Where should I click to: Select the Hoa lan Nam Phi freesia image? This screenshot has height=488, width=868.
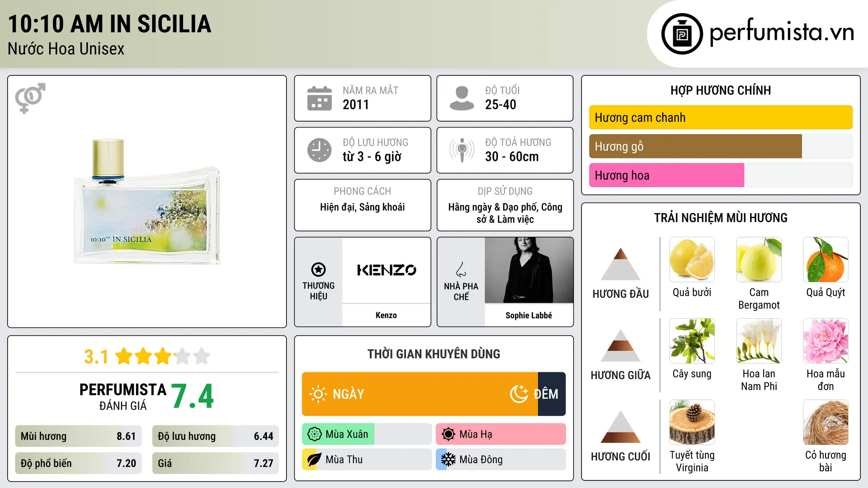(x=759, y=341)
